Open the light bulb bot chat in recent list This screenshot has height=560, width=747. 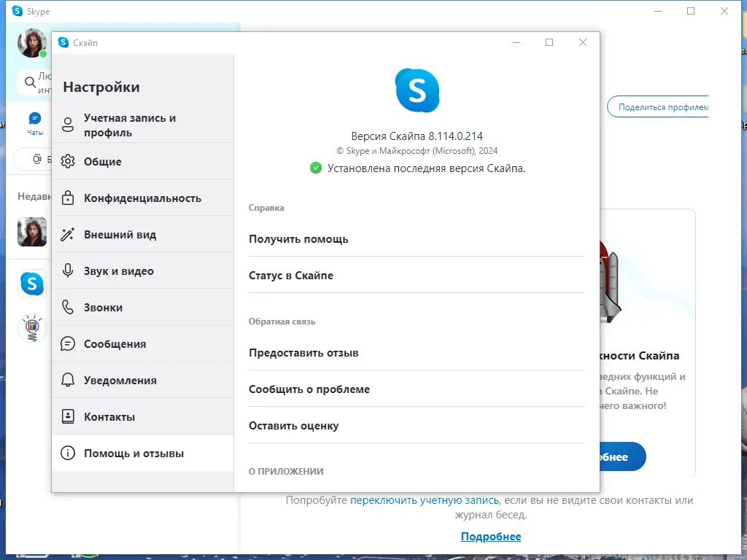(x=32, y=327)
